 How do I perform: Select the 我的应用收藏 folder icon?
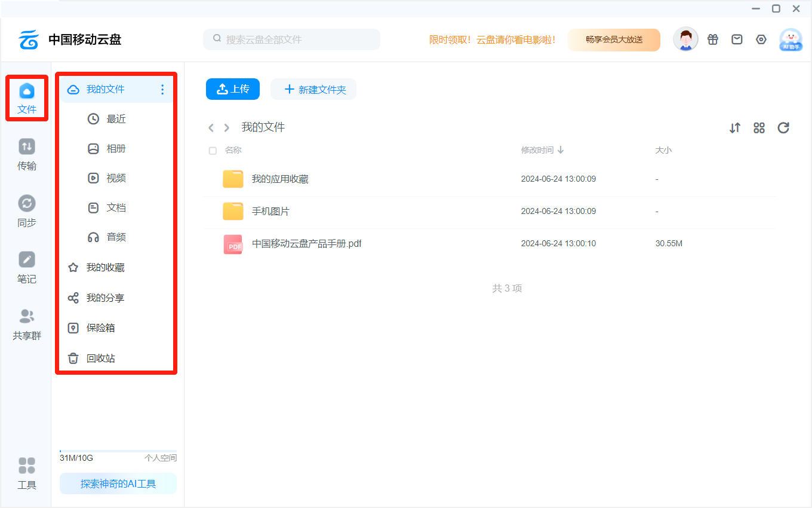click(233, 179)
